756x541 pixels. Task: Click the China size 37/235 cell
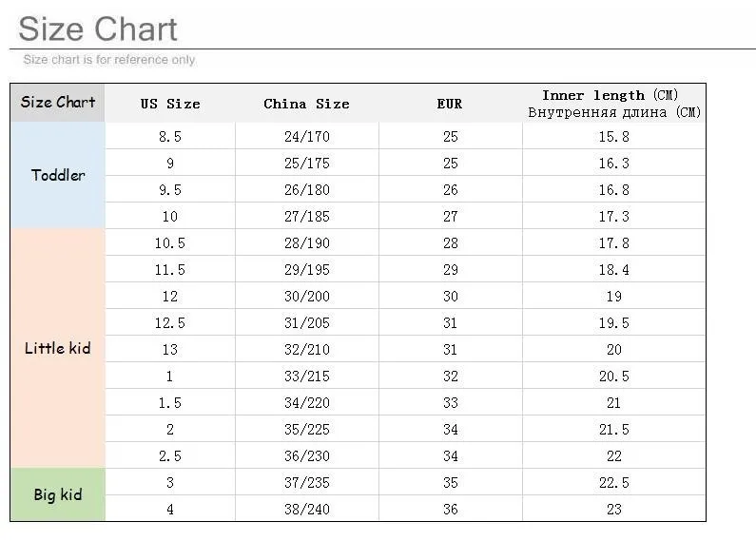click(x=306, y=482)
